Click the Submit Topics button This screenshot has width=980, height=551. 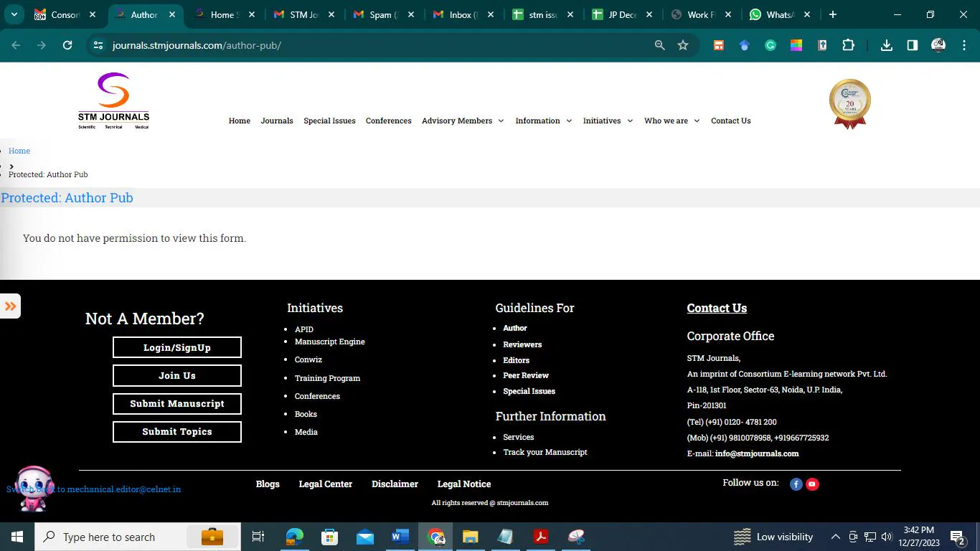(177, 432)
